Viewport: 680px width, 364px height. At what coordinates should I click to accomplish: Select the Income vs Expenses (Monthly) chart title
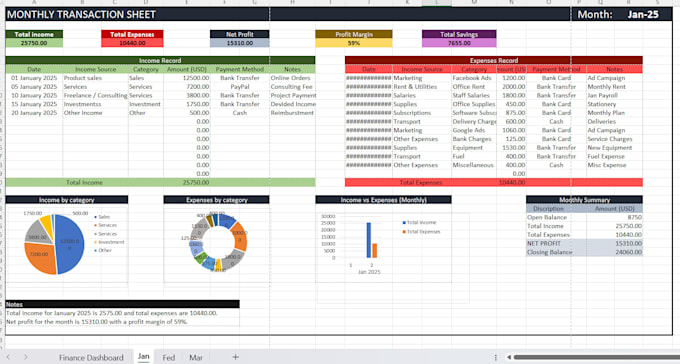pos(383,200)
